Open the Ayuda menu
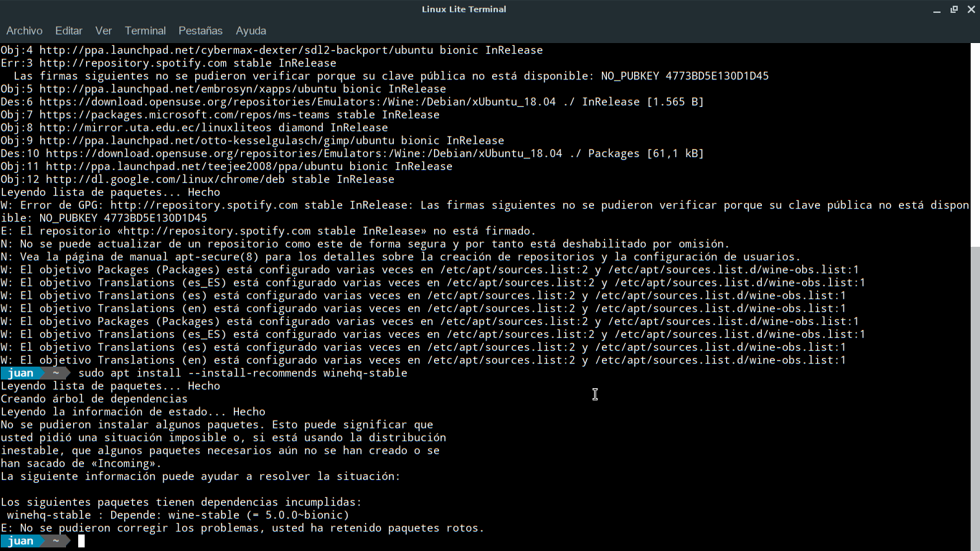 click(x=251, y=31)
